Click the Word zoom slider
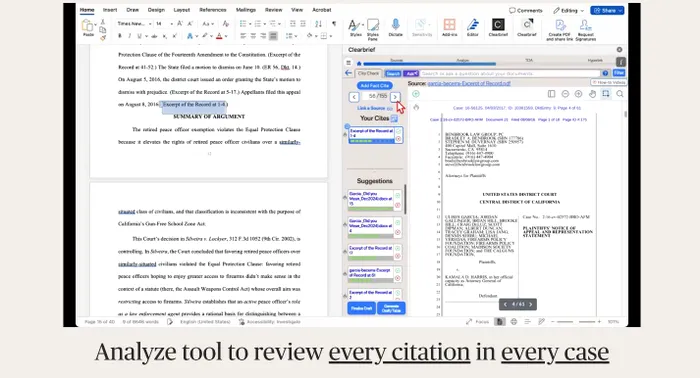The image size is (700, 378). point(576,322)
